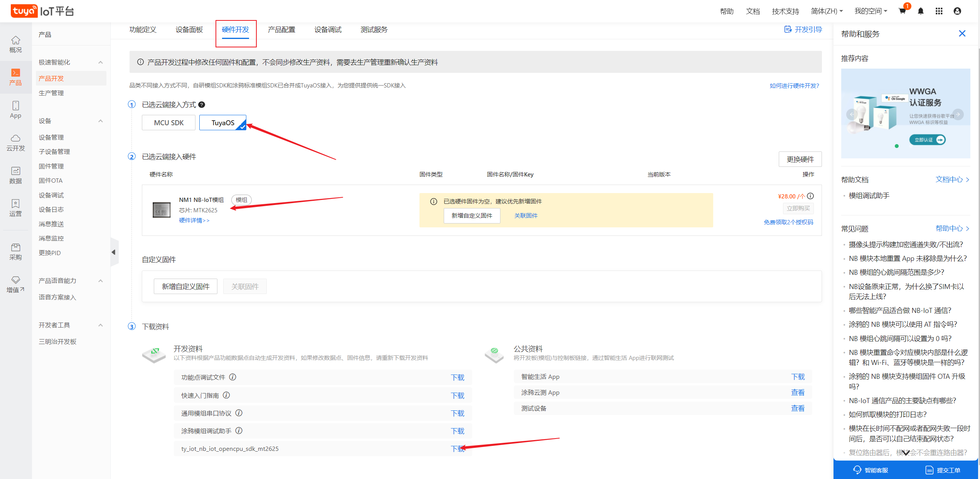Open the 我的空间 dropdown

871,11
